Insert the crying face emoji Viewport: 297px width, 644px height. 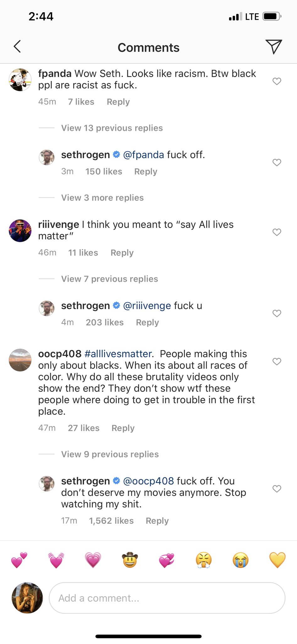pos(240,560)
